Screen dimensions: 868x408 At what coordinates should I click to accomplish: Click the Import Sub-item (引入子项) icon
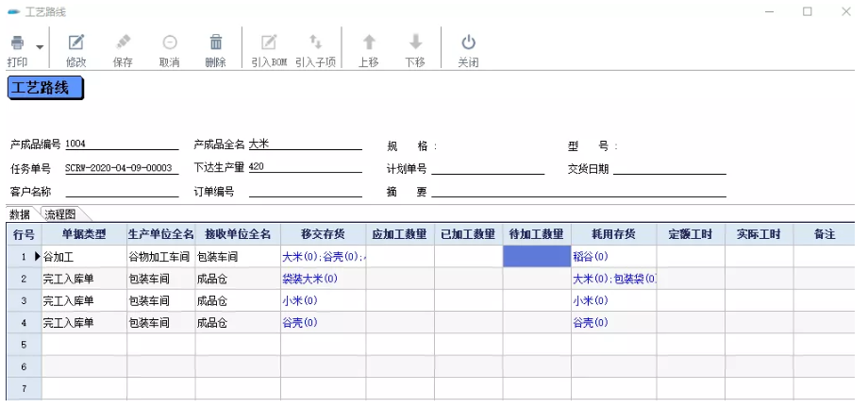point(315,42)
